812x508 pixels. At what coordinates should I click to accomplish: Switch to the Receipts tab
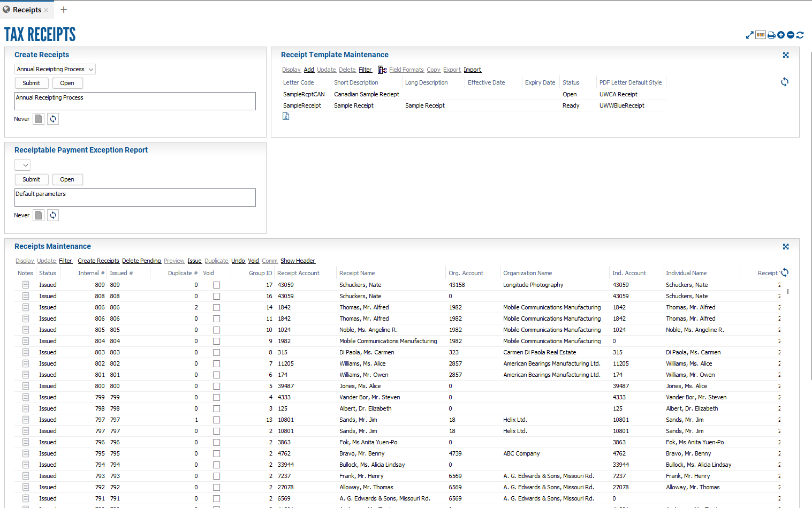coord(27,10)
